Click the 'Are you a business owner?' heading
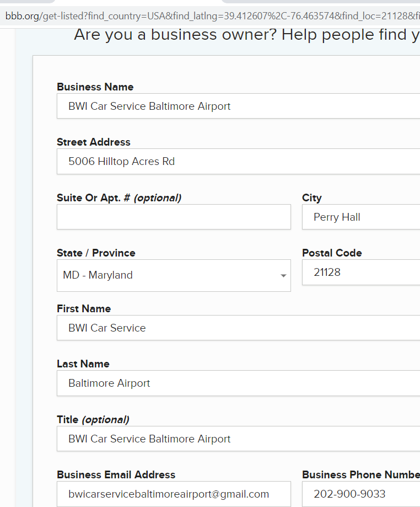Screen dimensions: 420x507 coord(247,35)
